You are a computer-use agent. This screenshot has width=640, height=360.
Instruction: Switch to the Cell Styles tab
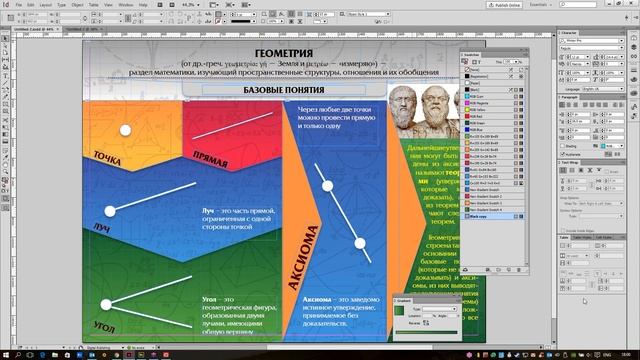click(604, 237)
